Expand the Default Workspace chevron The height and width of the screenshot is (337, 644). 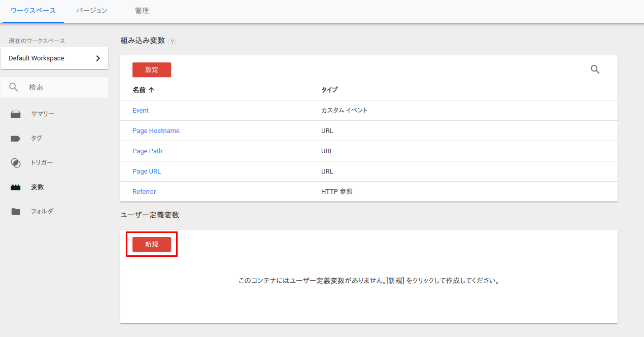pos(97,58)
